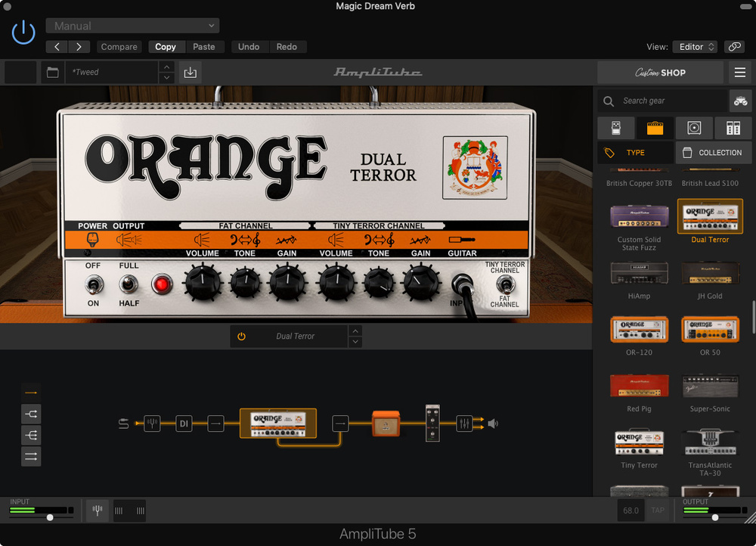This screenshot has width=756, height=546.
Task: Switch to the TYPE tab
Action: click(635, 153)
